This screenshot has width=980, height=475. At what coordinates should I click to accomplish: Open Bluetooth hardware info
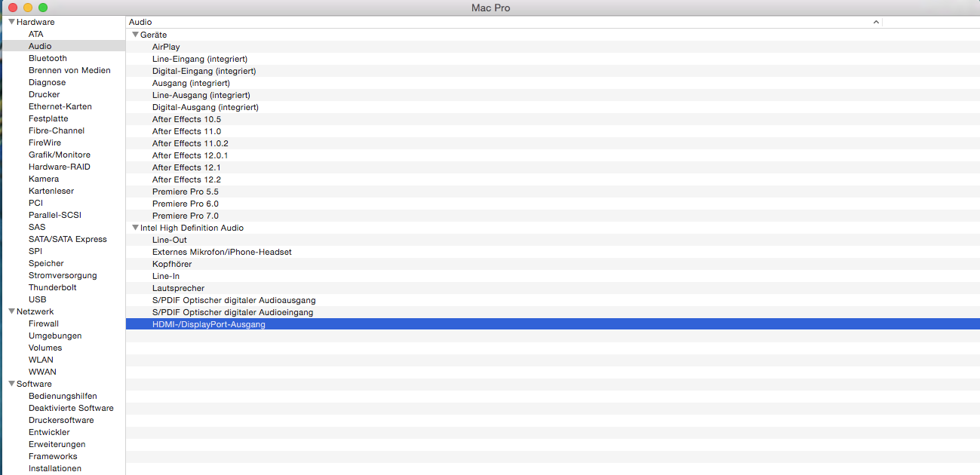tap(48, 58)
